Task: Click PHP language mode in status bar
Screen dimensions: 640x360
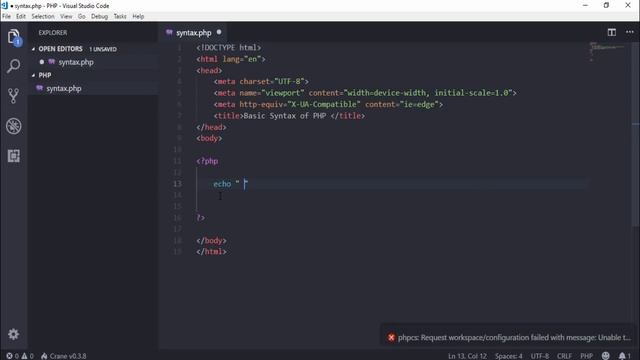Action: [587, 356]
